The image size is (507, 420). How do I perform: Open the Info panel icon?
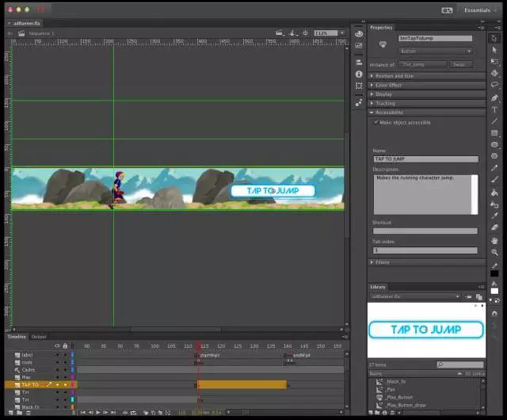click(359, 74)
